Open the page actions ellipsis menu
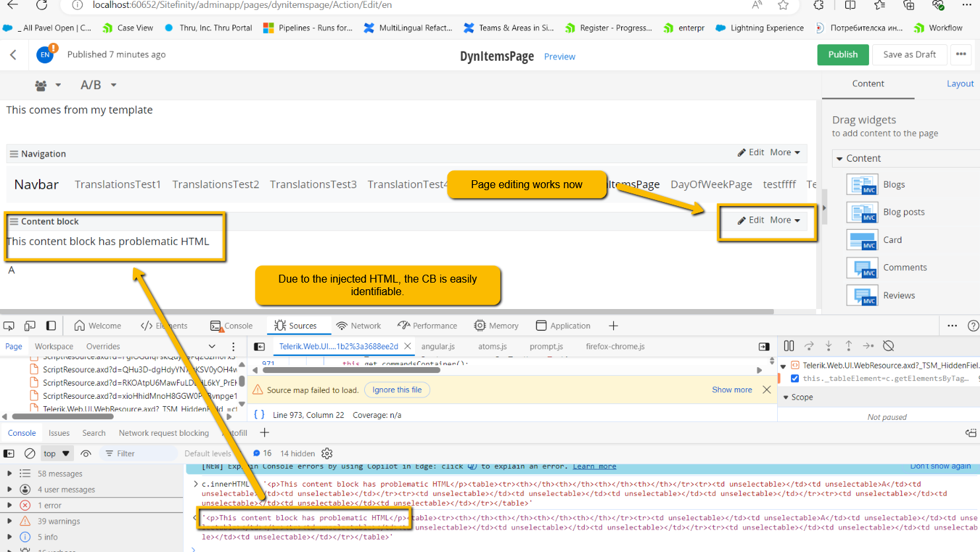980x552 pixels. tap(961, 54)
